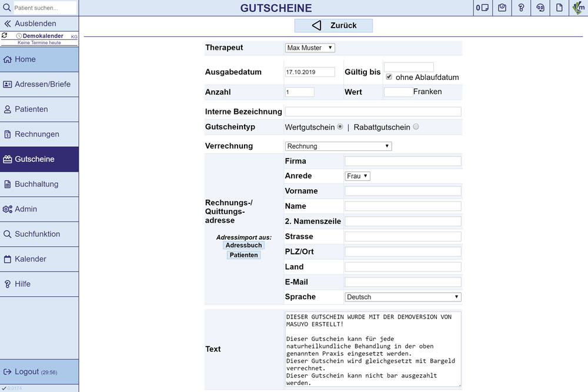
Task: Open the Therapeut dropdown
Action: [310, 48]
